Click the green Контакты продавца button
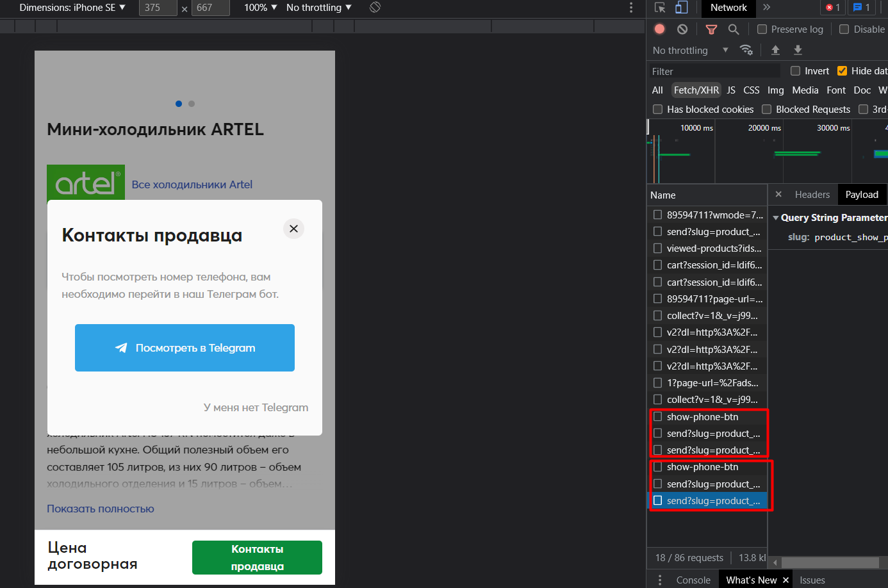Screen dimensions: 888x588 (x=257, y=557)
